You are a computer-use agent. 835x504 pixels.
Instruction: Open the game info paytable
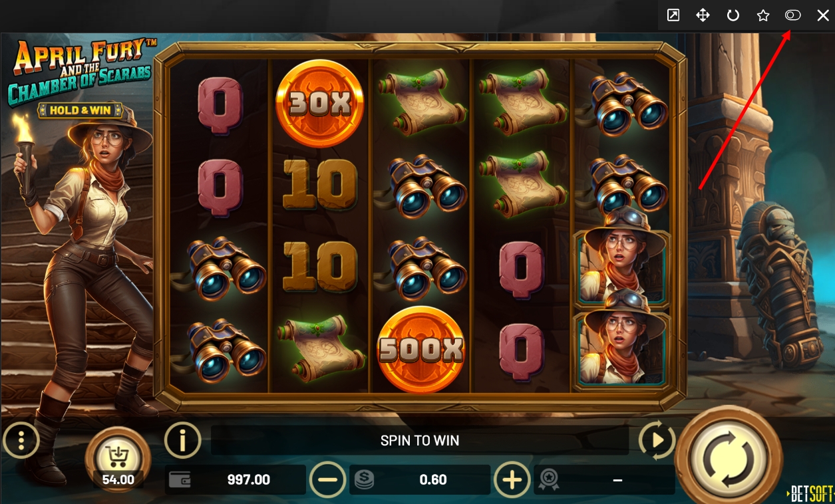point(182,440)
